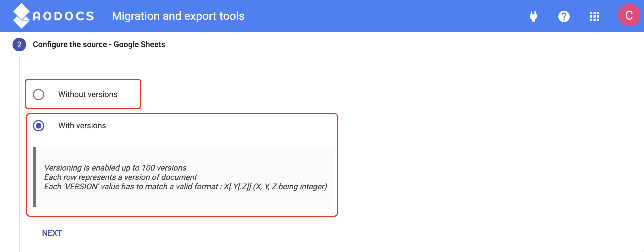Open the plug connections icon
This screenshot has width=644, height=252.
click(x=533, y=16)
